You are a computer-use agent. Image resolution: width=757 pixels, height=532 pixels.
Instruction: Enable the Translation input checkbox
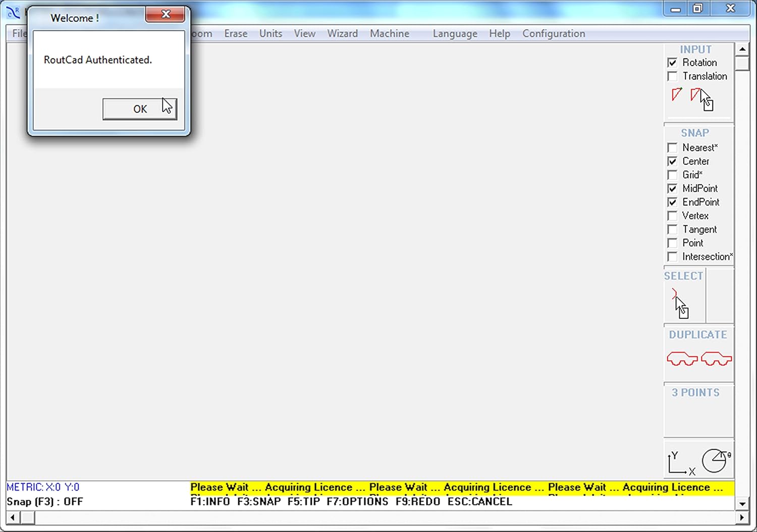tap(672, 76)
